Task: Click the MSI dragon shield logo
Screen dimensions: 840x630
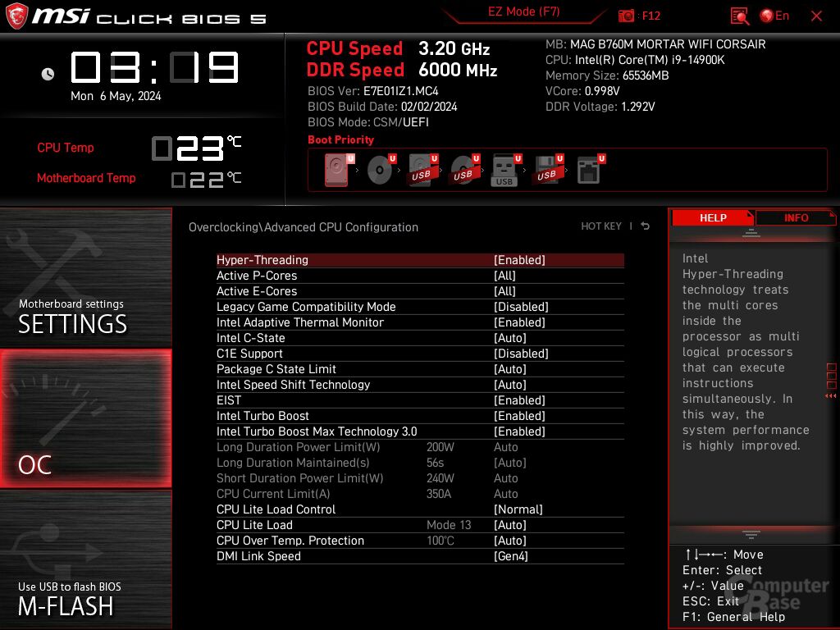Action: point(16,16)
